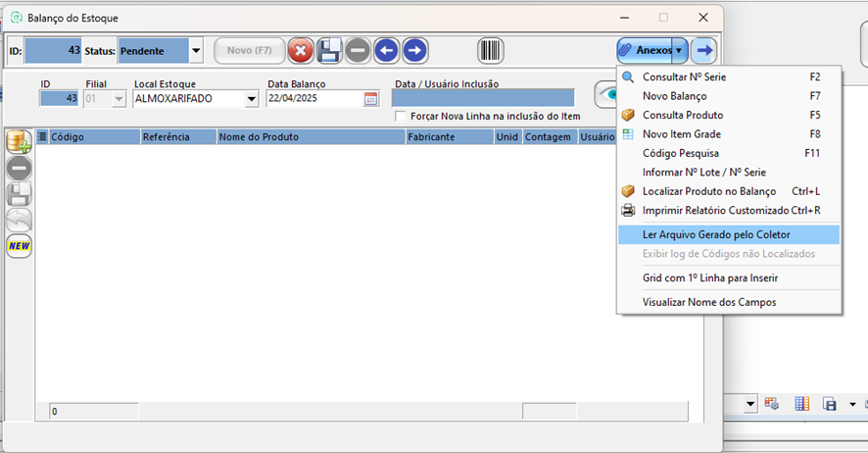Click the Data Balanço date field 22/04/2025
This screenshot has width=868, height=453.
pos(313,99)
